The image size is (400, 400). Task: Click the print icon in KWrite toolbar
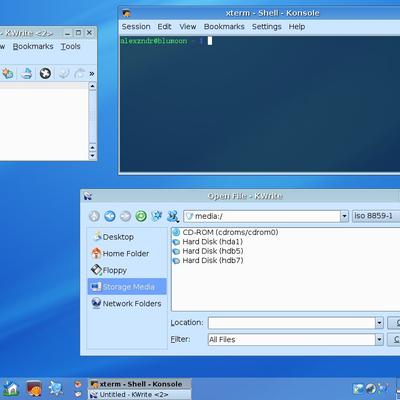26,73
